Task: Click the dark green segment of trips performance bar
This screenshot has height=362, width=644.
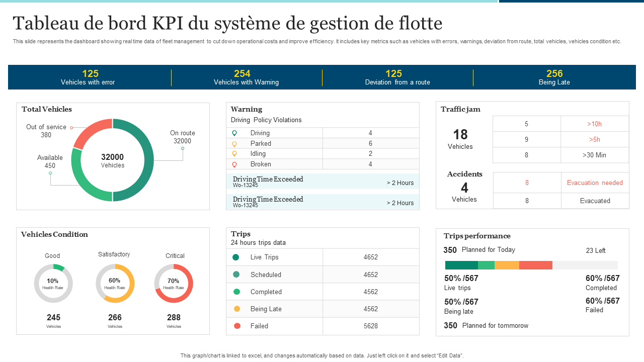Action: [x=461, y=265]
